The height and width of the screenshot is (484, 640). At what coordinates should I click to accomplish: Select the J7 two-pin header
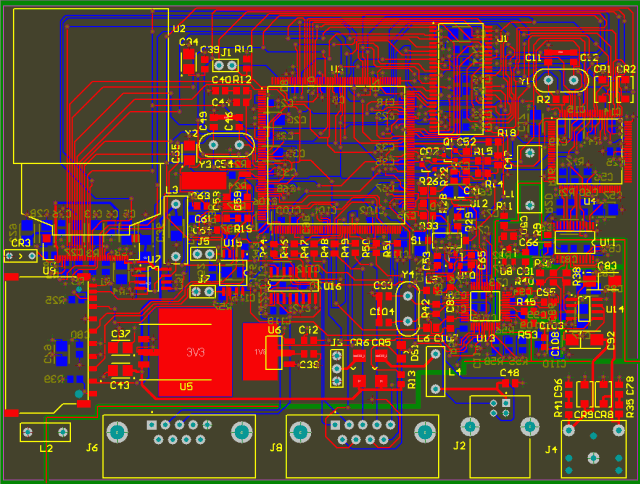(x=203, y=291)
